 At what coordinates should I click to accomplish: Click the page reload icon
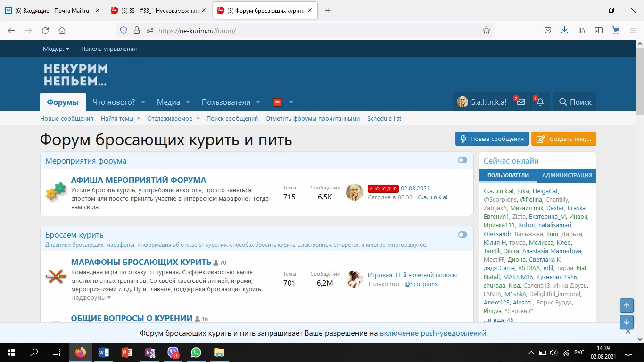[x=45, y=30]
